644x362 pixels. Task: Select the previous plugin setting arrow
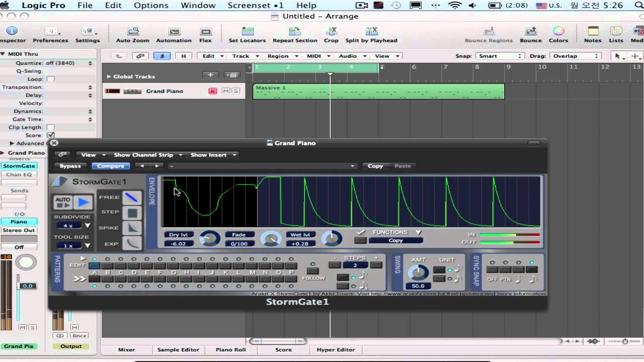click(x=142, y=166)
